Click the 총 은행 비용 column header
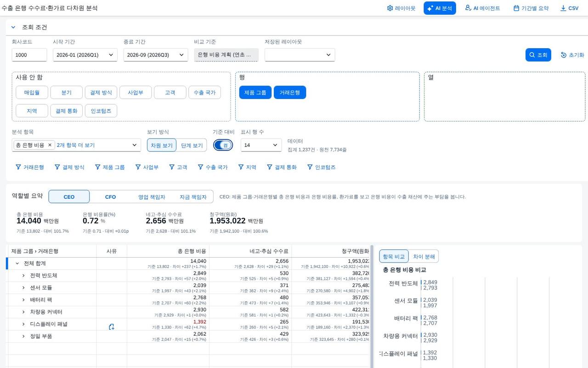This screenshot has height=368, width=588. click(168, 251)
